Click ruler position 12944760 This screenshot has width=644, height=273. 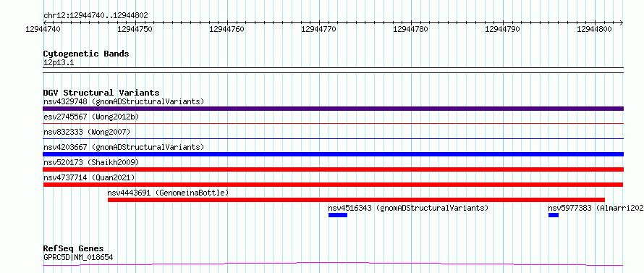(x=227, y=29)
